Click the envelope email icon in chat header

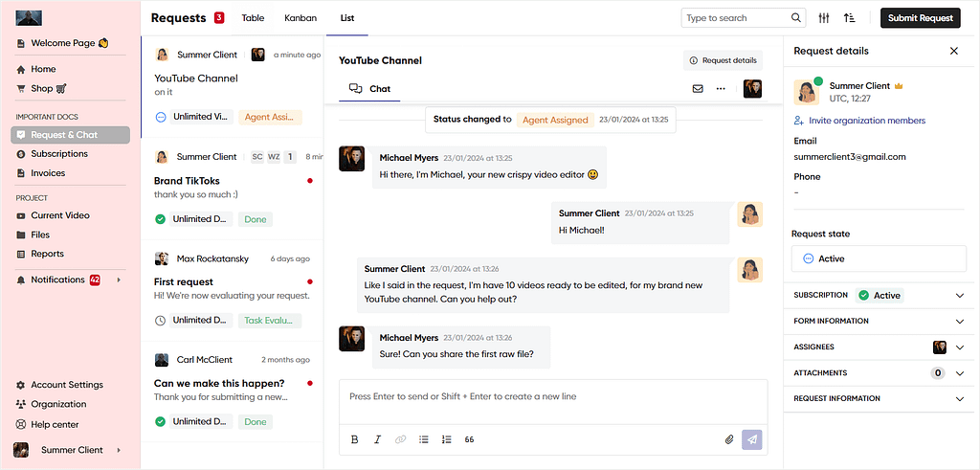coord(698,89)
